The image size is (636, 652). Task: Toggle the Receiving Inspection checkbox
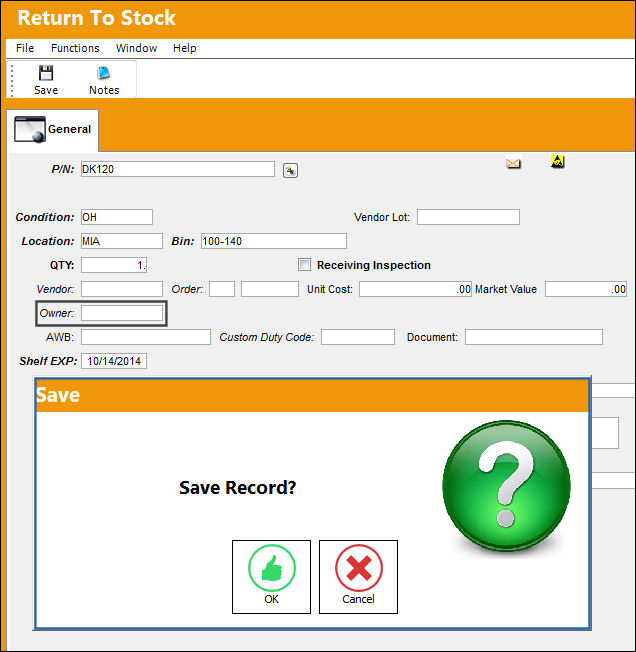[x=304, y=265]
